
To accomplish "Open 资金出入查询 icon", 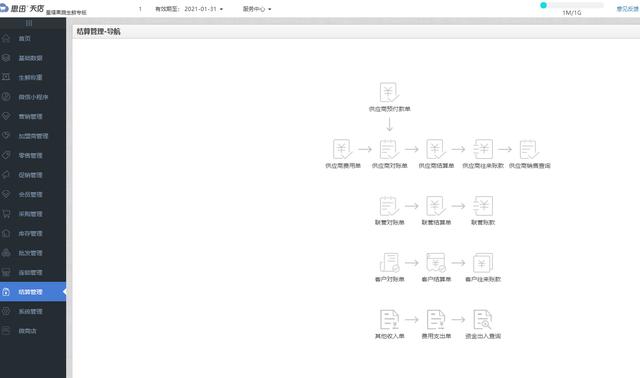I will pos(483,320).
